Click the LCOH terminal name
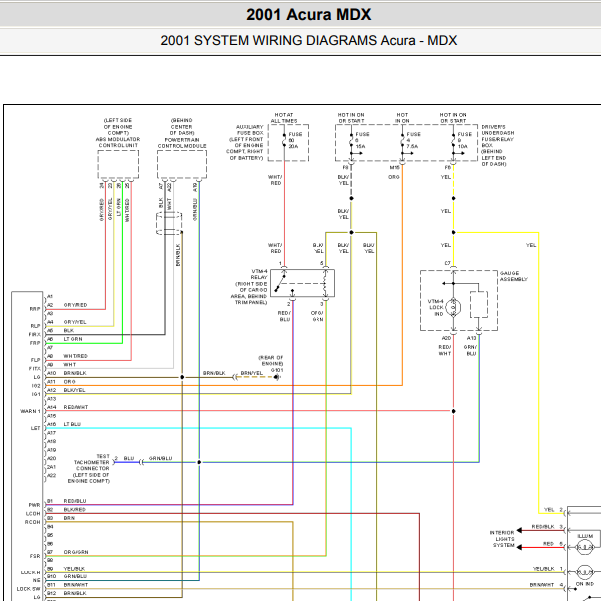Image resolution: width=601 pixels, height=601 pixels. (33, 514)
